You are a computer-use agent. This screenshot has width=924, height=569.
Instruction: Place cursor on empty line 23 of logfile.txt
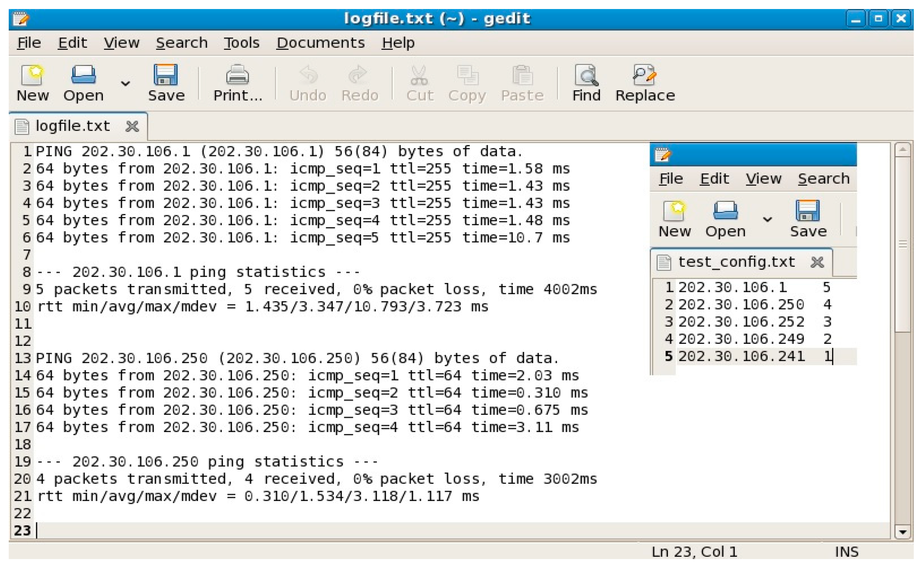point(462,530)
